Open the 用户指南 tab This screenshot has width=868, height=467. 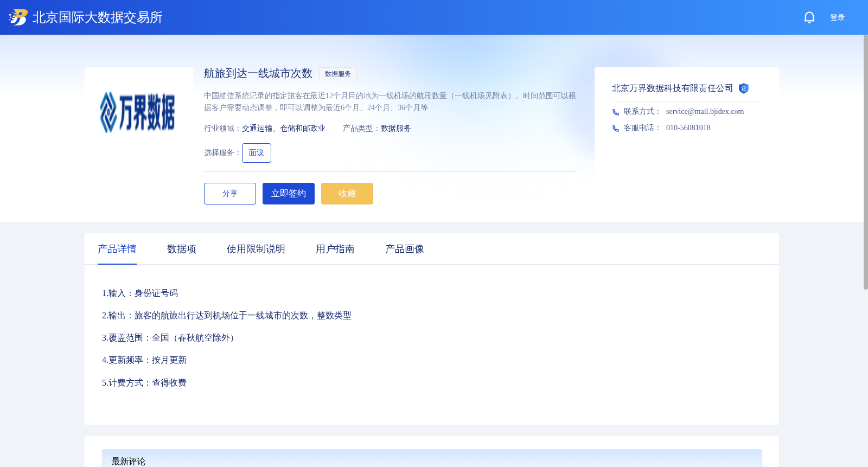[x=335, y=249]
